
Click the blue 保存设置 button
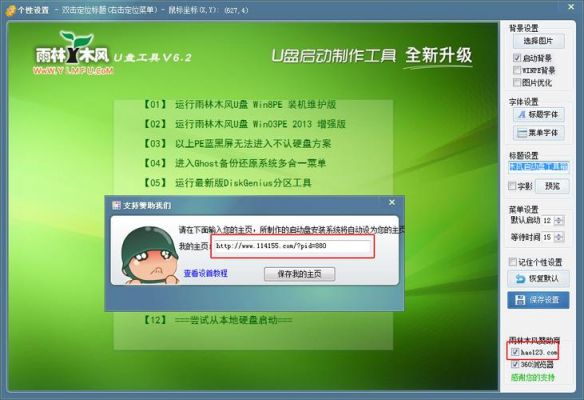539,300
